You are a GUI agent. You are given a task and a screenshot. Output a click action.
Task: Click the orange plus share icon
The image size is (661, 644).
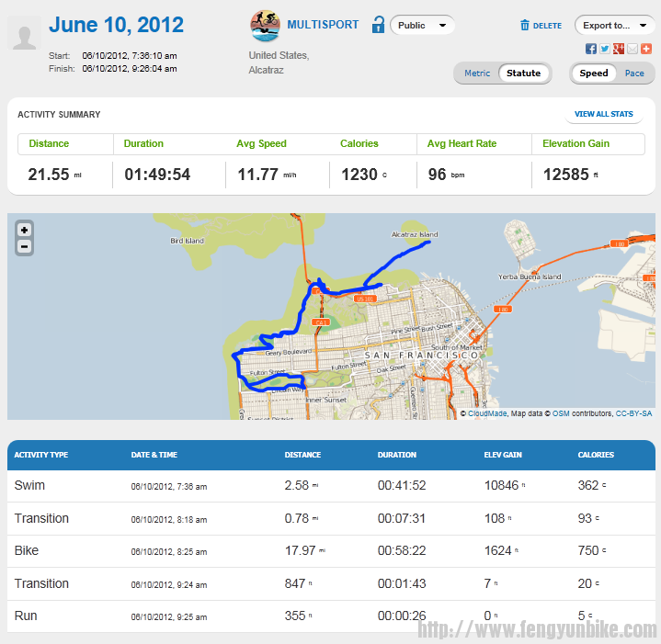[646, 49]
